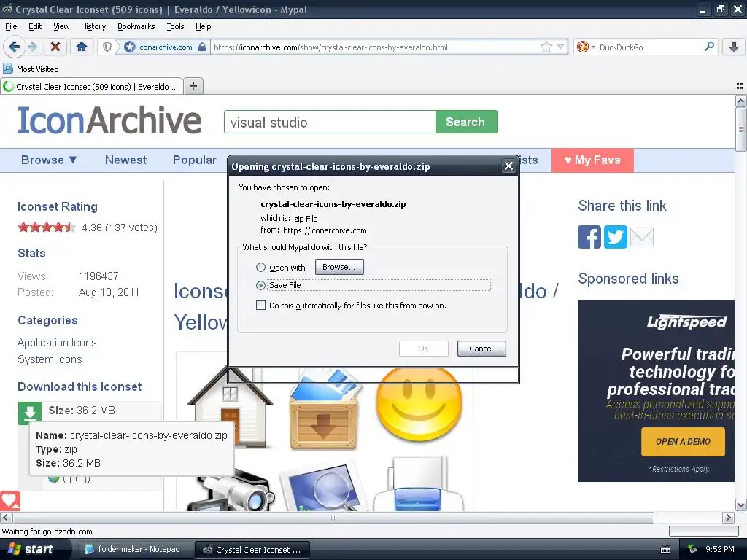This screenshot has height=560, width=747.
Task: Click the keyboard icon in the system tray
Action: [665, 550]
